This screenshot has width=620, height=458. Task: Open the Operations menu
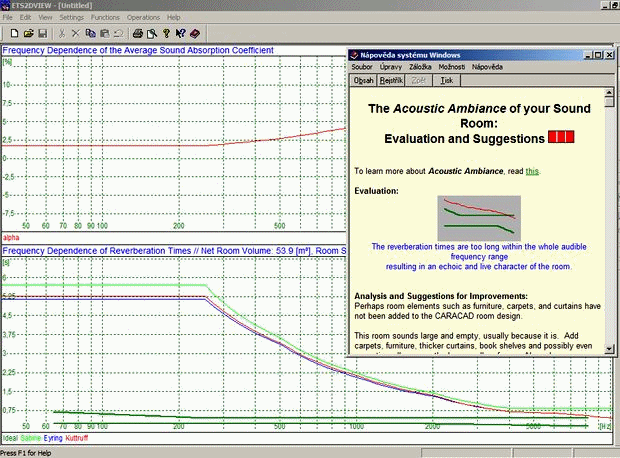143,17
